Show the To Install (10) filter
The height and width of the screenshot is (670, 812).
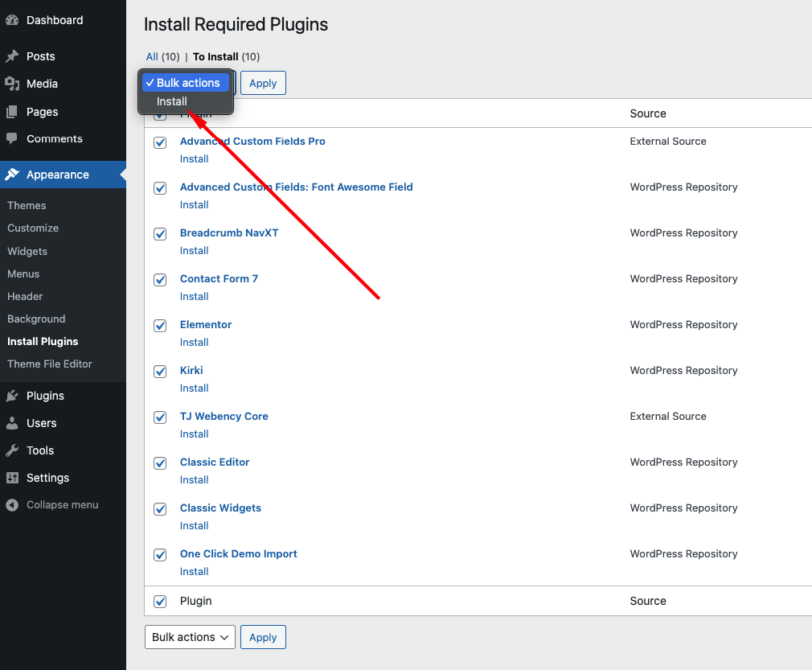click(x=226, y=56)
